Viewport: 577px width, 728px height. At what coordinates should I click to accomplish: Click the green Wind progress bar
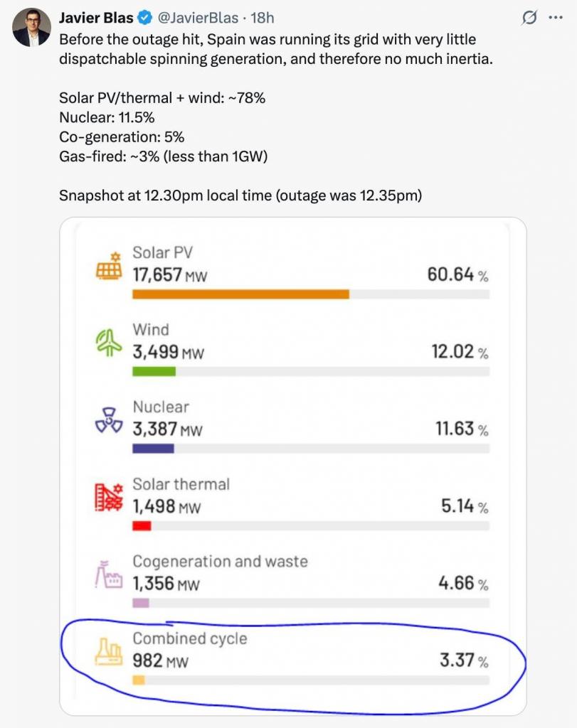coord(154,371)
